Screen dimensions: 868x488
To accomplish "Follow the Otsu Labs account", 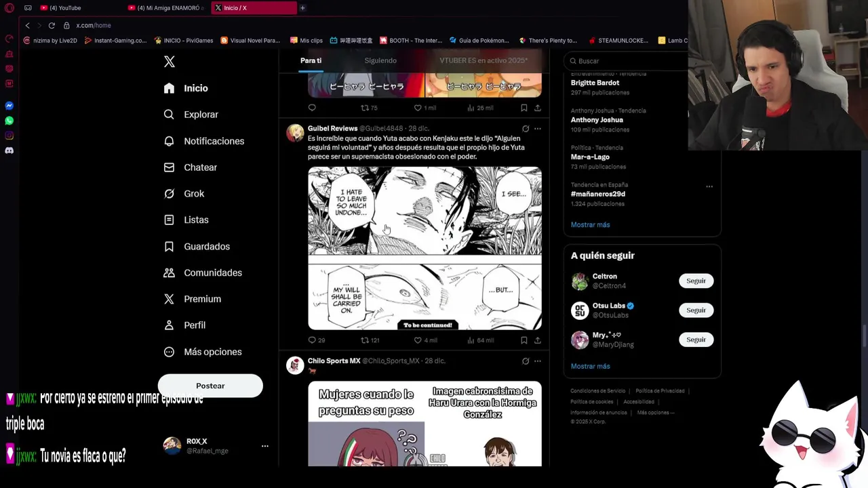I will click(x=696, y=310).
